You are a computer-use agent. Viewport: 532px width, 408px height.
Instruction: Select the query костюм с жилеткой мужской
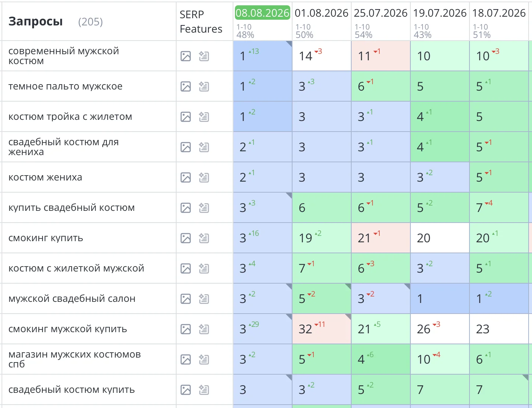tap(76, 268)
